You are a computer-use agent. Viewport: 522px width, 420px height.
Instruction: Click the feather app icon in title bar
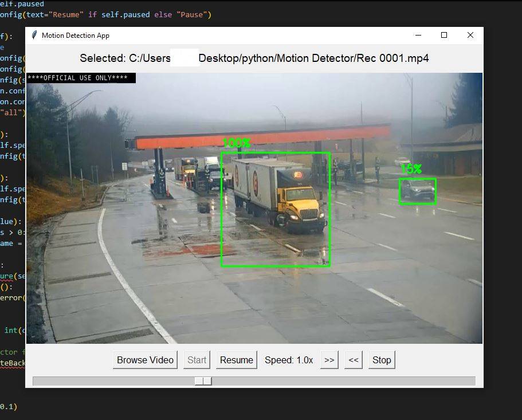click(34, 36)
